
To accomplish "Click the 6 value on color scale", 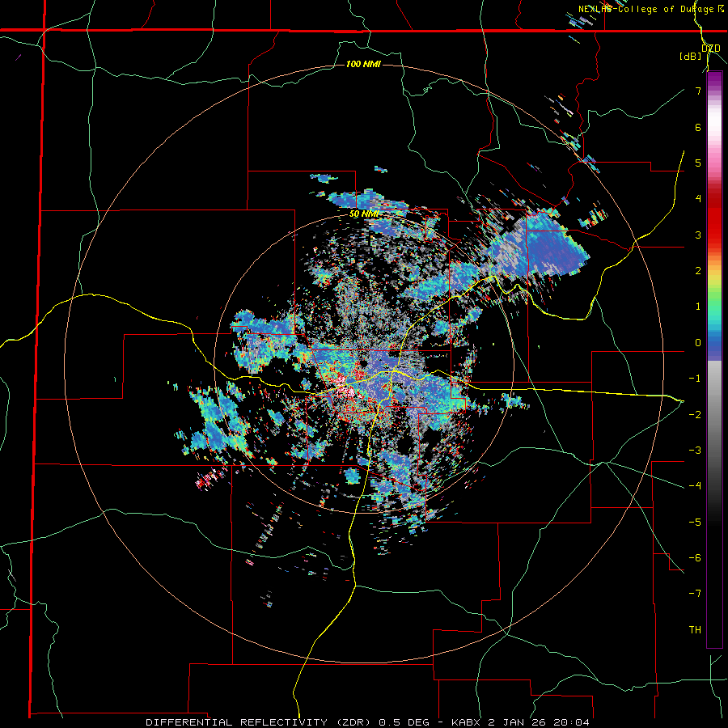I will (x=698, y=127).
